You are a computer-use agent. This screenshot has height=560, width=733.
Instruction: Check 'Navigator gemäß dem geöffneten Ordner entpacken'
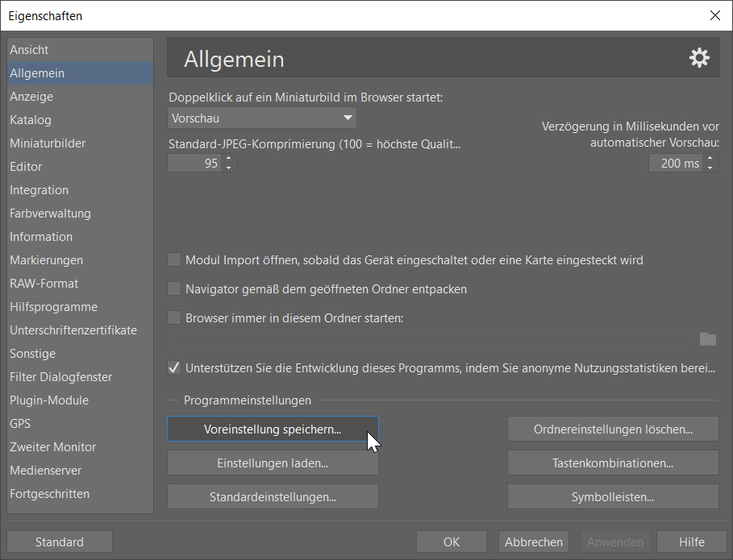(173, 288)
